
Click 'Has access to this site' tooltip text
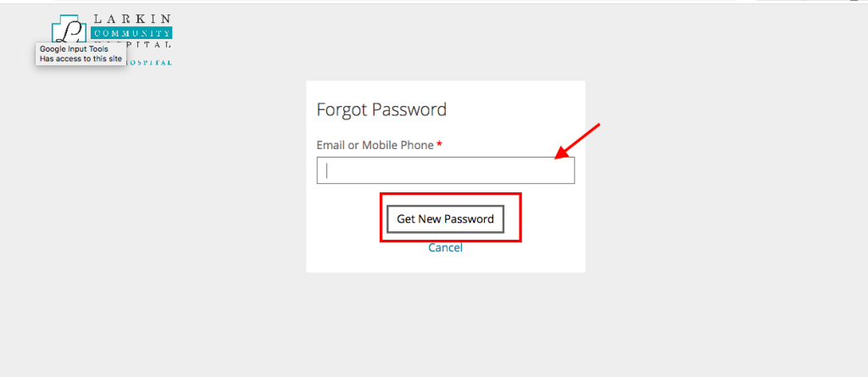pyautogui.click(x=81, y=58)
